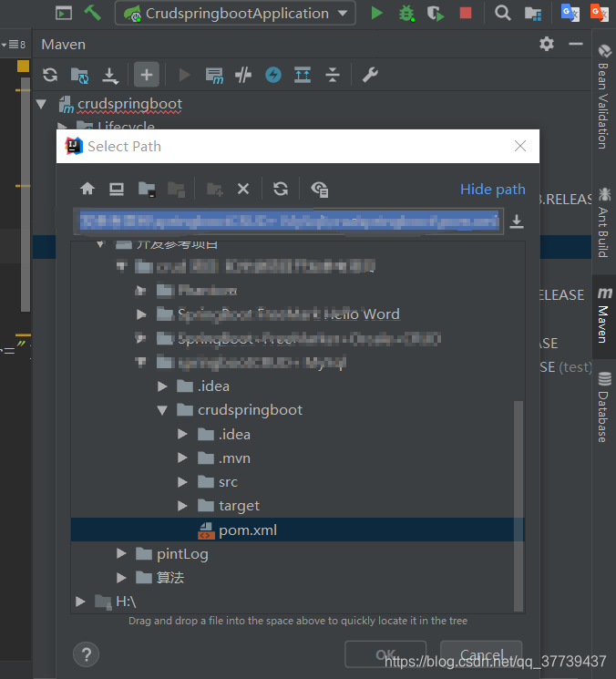The image size is (616, 679).
Task: Expand the Hello Word project folder
Action: click(x=141, y=314)
